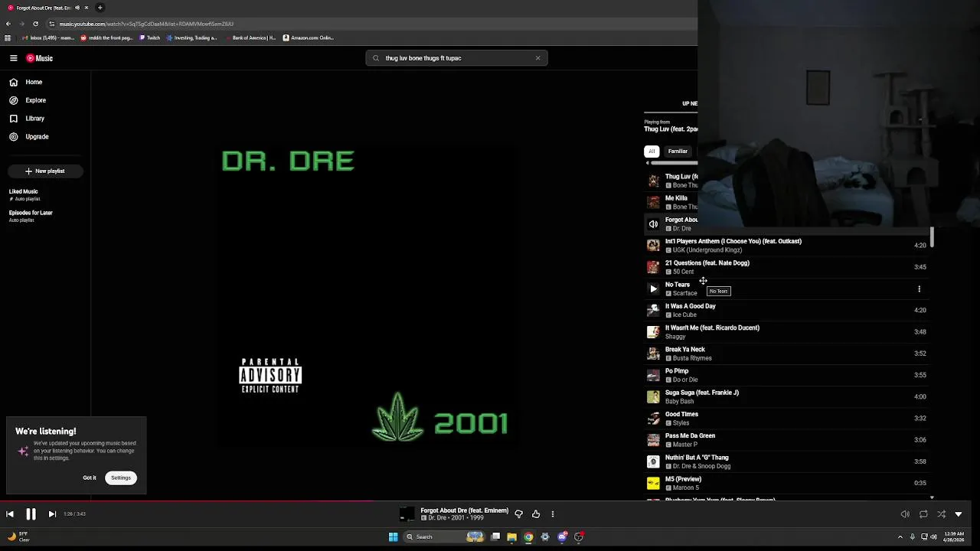Go back in browser
Screen dimensions: 980x551
[x=8, y=24]
